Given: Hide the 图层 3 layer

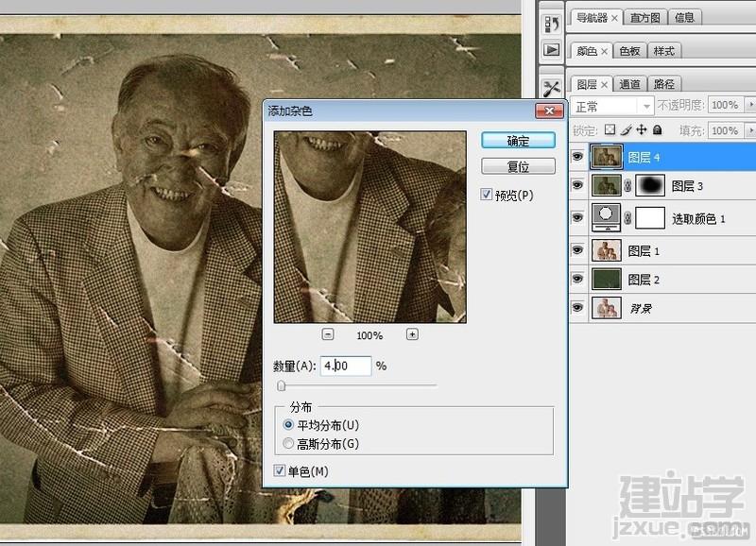Looking at the screenshot, I should (x=577, y=185).
